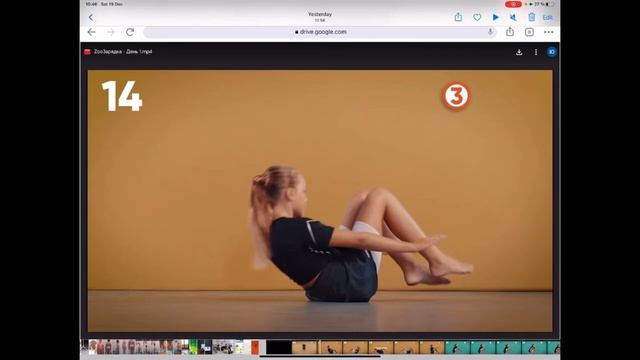Click the scrubber position indicator bar
The width and height of the screenshot is (640, 360).
click(319, 347)
